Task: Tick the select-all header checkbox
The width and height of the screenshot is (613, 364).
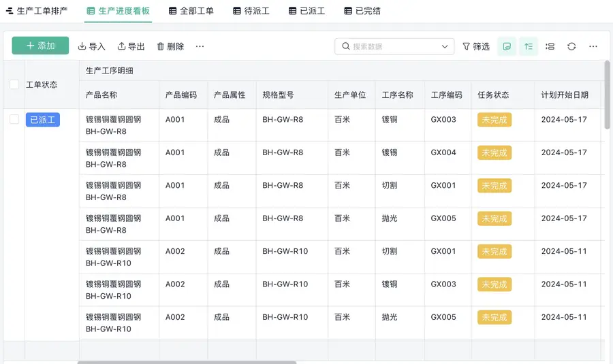Action: pyautogui.click(x=14, y=84)
